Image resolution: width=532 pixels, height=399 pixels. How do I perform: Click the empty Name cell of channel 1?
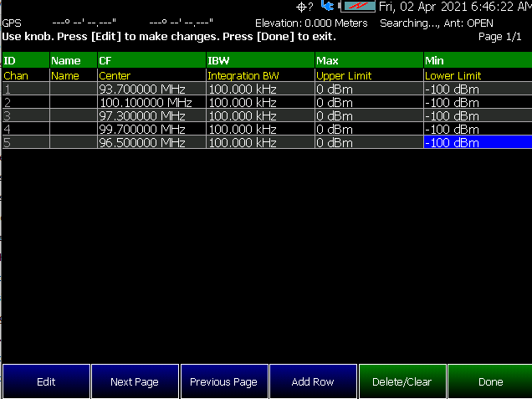pos(74,89)
